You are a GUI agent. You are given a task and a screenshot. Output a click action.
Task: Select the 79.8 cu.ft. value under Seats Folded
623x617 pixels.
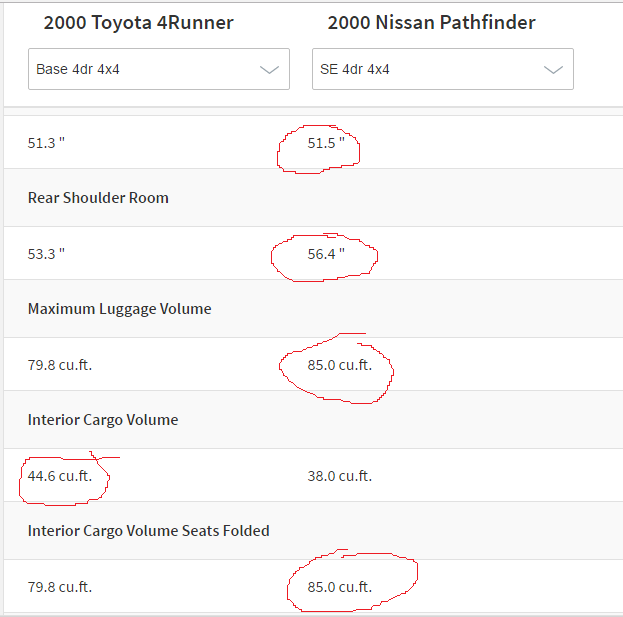pyautogui.click(x=60, y=587)
